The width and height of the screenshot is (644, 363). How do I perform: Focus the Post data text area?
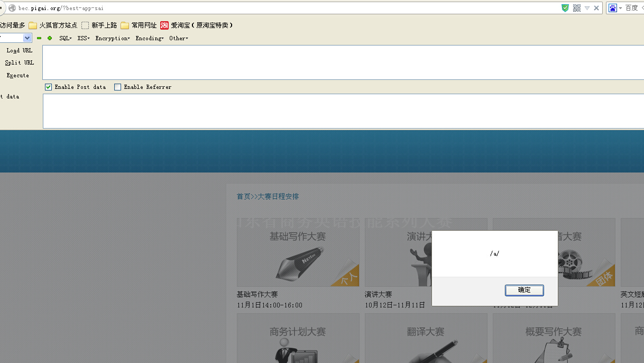tap(343, 111)
